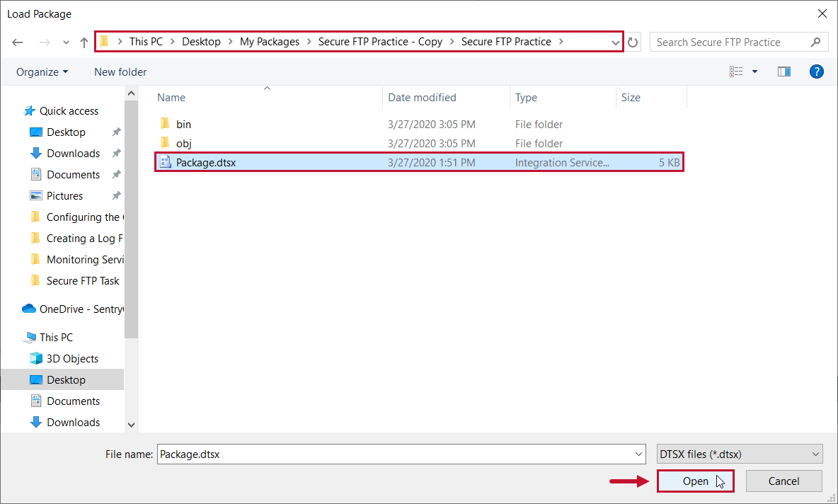Open the Help question mark icon

[x=816, y=71]
